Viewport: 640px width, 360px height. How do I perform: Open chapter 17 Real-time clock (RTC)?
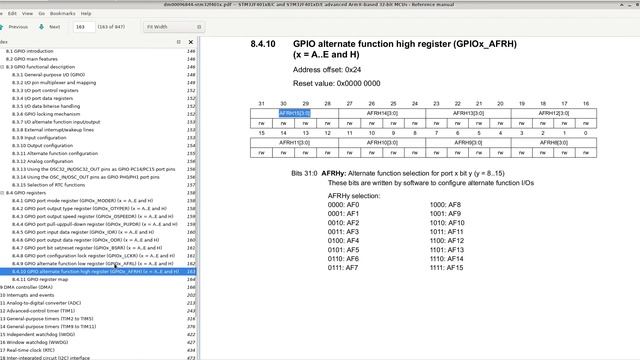(27, 350)
